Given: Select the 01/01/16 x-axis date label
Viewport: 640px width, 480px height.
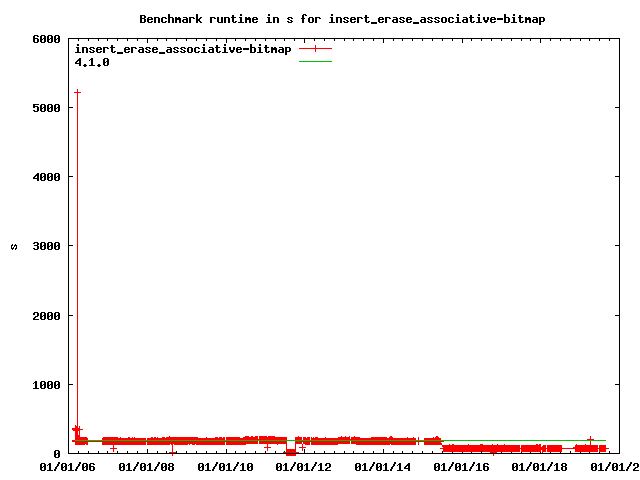Looking at the screenshot, I should (x=464, y=466).
